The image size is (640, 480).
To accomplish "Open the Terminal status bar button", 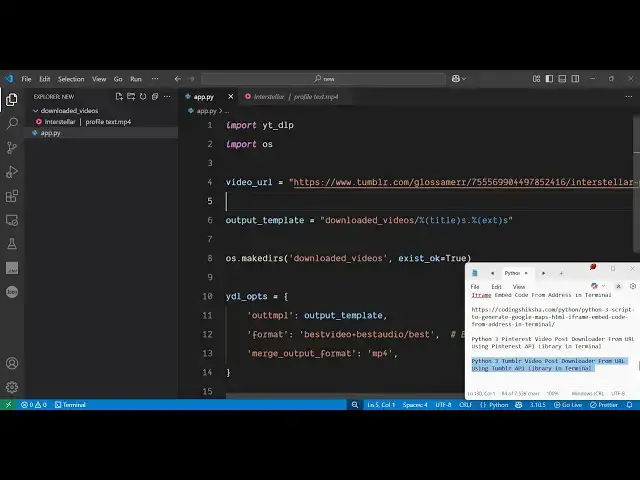I will [70, 405].
